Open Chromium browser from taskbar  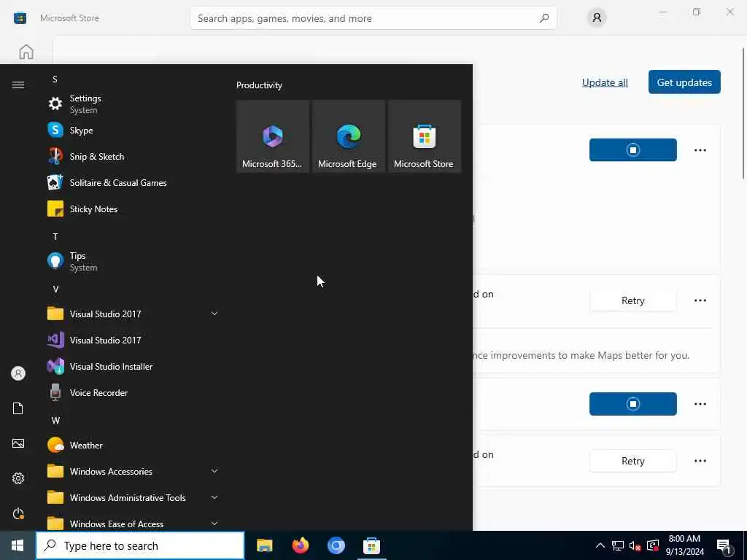click(x=336, y=545)
